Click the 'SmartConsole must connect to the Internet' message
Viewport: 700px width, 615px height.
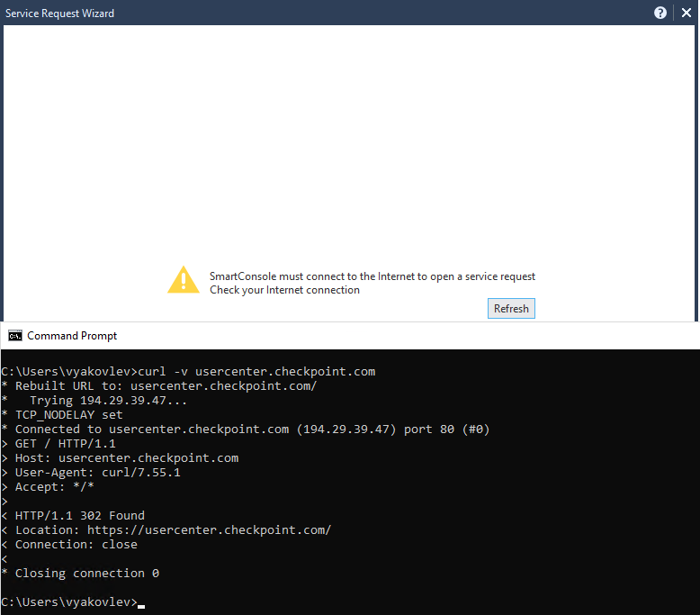coord(372,276)
